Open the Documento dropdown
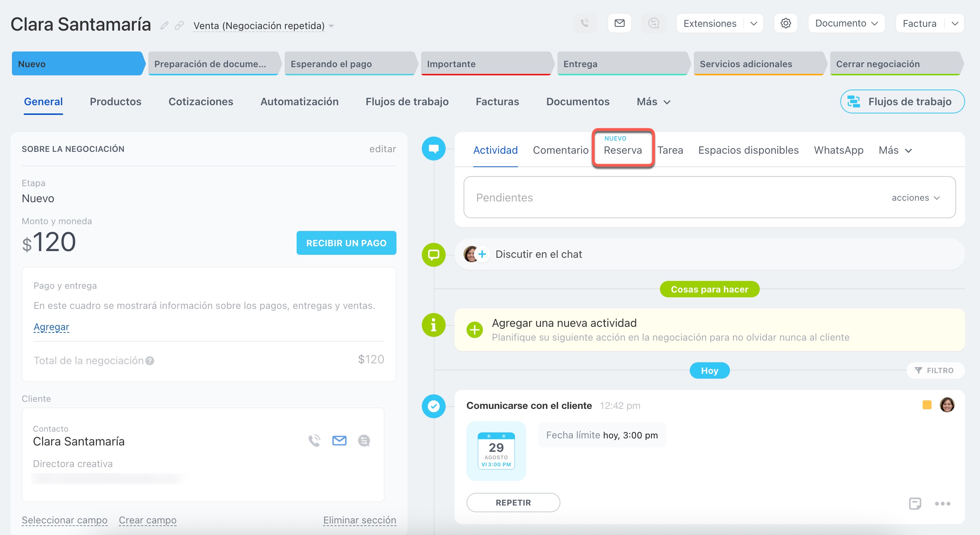This screenshot has width=980, height=535. (x=846, y=23)
